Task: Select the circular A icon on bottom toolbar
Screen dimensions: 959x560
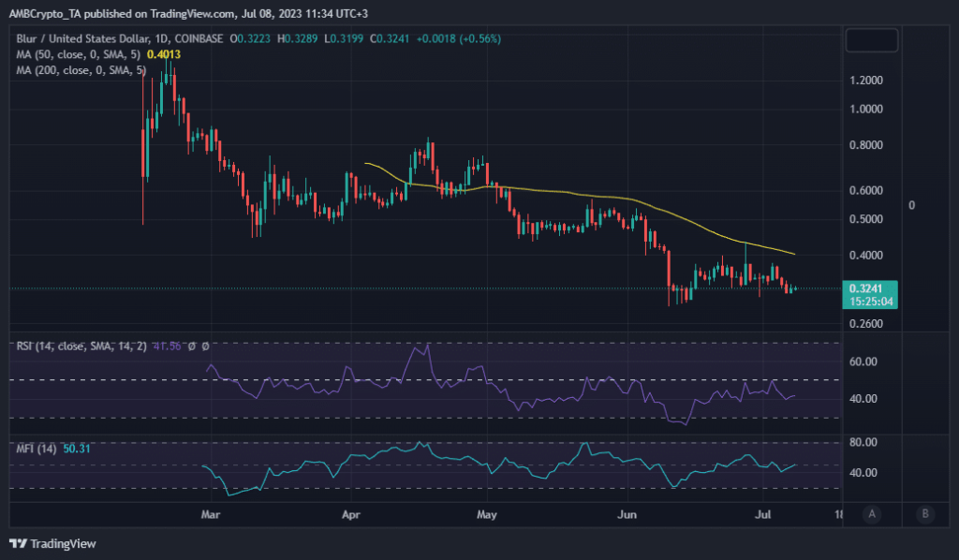Action: tap(872, 515)
